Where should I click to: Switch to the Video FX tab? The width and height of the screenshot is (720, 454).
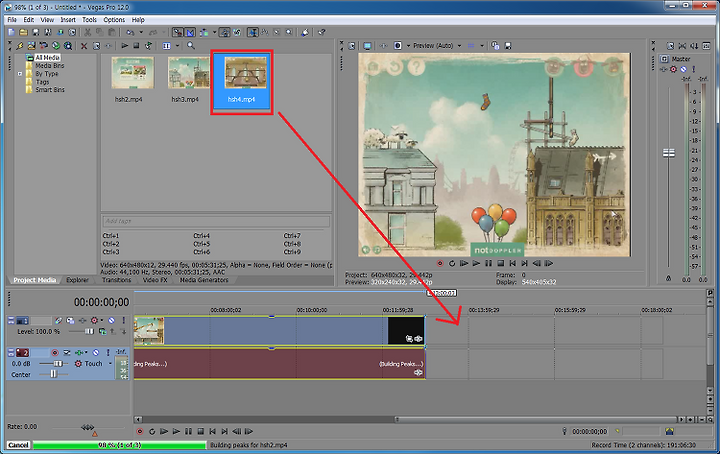(155, 280)
